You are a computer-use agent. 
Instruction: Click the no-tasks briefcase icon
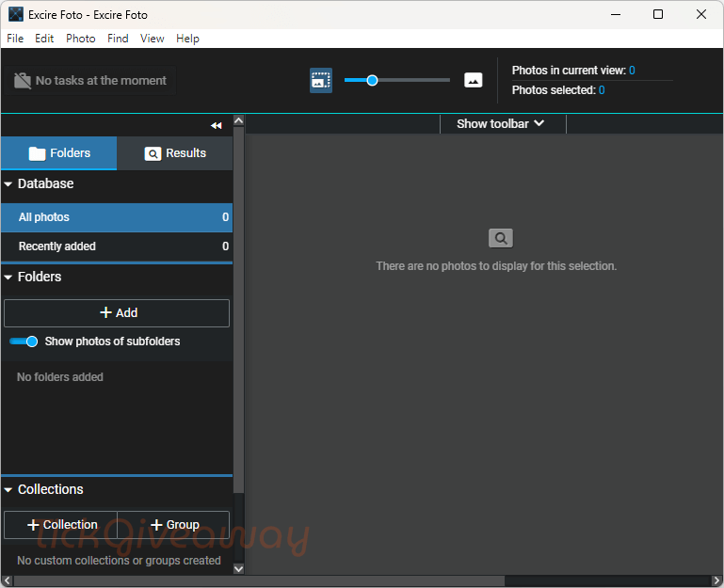[x=23, y=81]
